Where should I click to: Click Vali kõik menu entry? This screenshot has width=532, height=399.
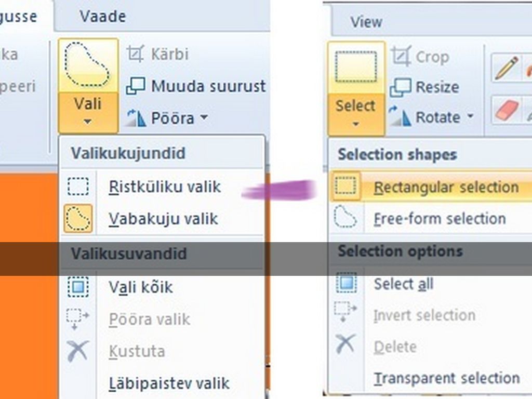click(140, 287)
